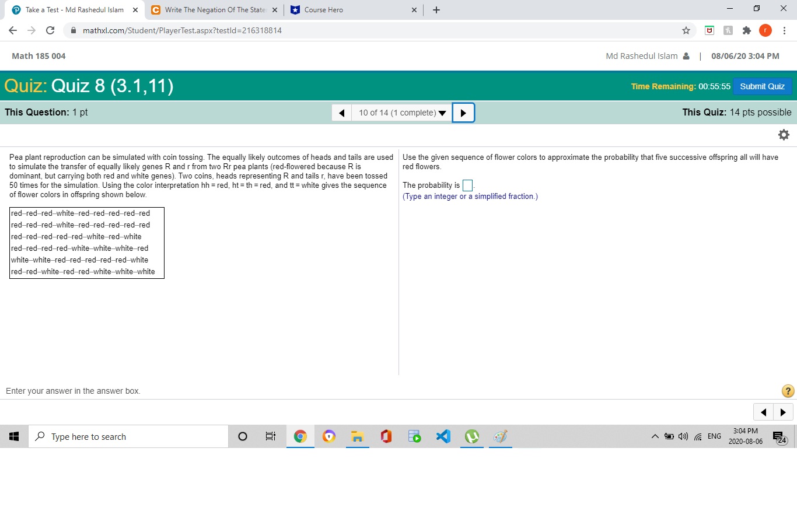Toggle the Windows Task View
This screenshot has width=797, height=532.
tap(270, 436)
